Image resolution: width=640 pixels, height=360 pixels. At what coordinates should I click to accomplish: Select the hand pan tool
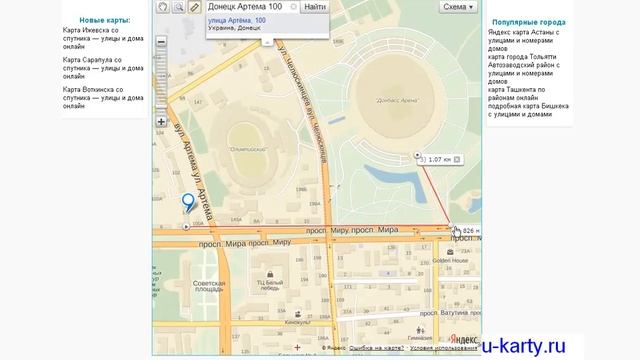click(x=163, y=7)
